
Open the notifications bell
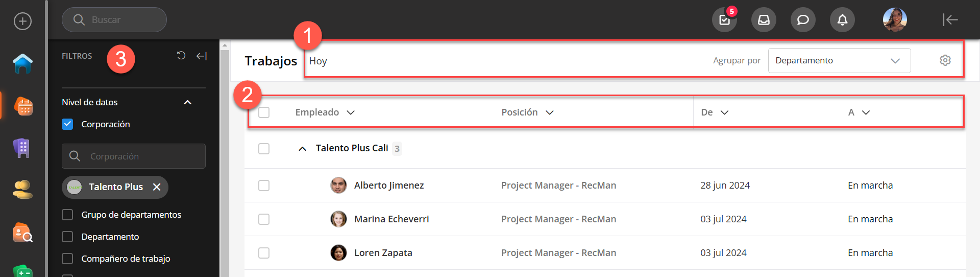tap(842, 20)
